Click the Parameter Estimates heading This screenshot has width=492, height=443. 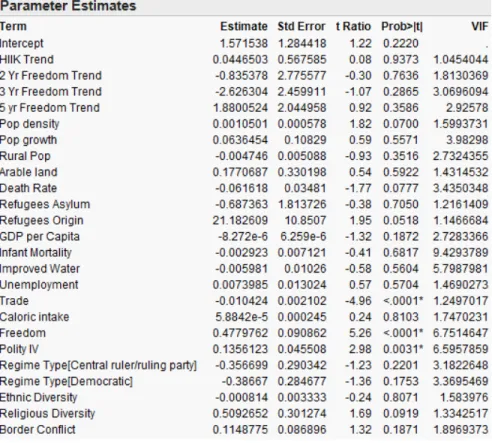(x=68, y=6)
